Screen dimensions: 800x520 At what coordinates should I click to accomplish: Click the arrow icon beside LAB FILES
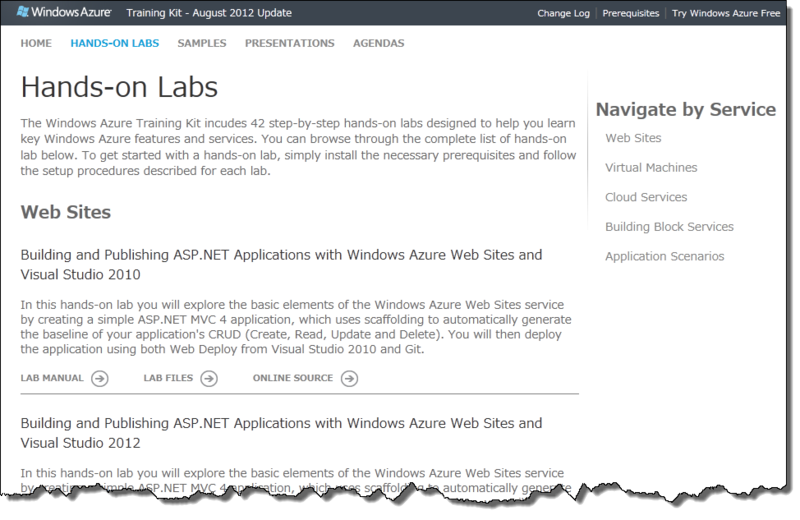coord(209,379)
